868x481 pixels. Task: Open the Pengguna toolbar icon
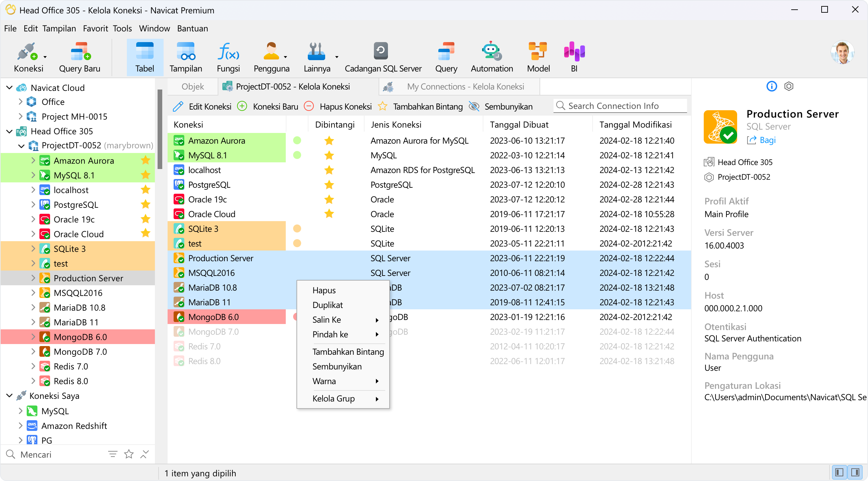click(271, 57)
